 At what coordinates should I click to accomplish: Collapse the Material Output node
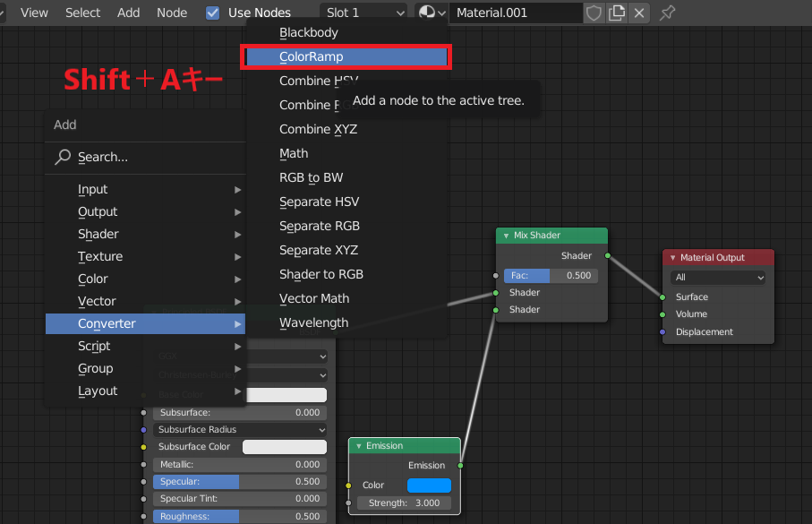point(672,258)
